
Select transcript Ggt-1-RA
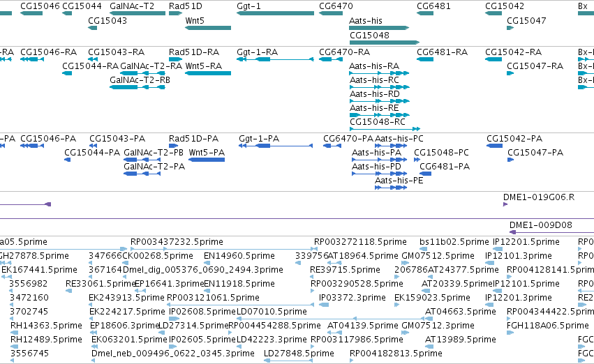[258, 52]
